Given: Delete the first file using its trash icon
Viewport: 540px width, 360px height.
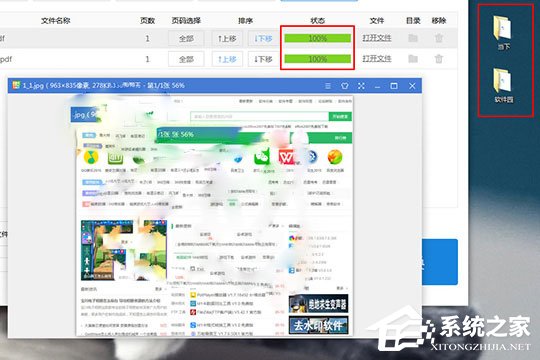Looking at the screenshot, I should 438,38.
